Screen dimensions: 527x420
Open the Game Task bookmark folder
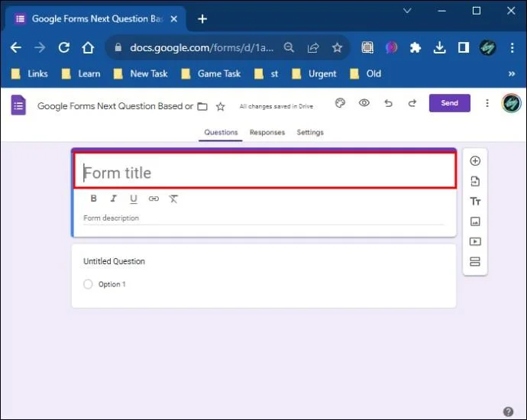[211, 73]
